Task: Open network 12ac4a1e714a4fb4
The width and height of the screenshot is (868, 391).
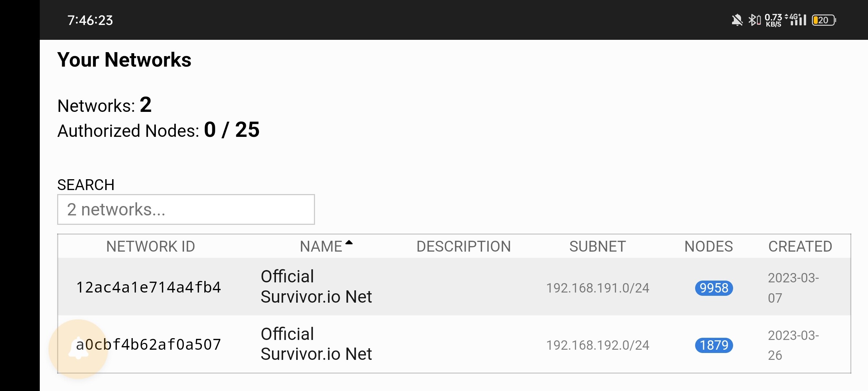Action: (149, 287)
